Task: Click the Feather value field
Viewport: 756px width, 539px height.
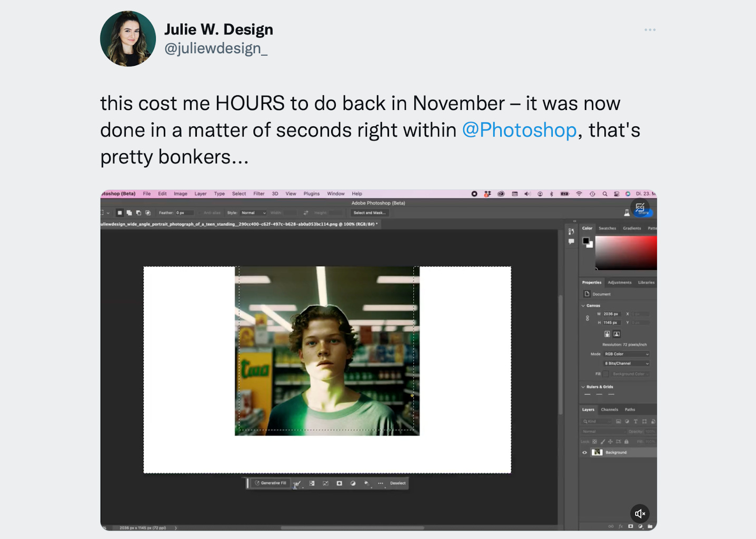Action: click(x=184, y=213)
